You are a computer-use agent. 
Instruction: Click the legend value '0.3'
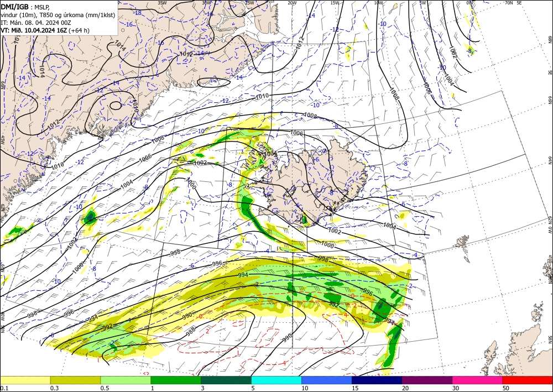(x=54, y=388)
